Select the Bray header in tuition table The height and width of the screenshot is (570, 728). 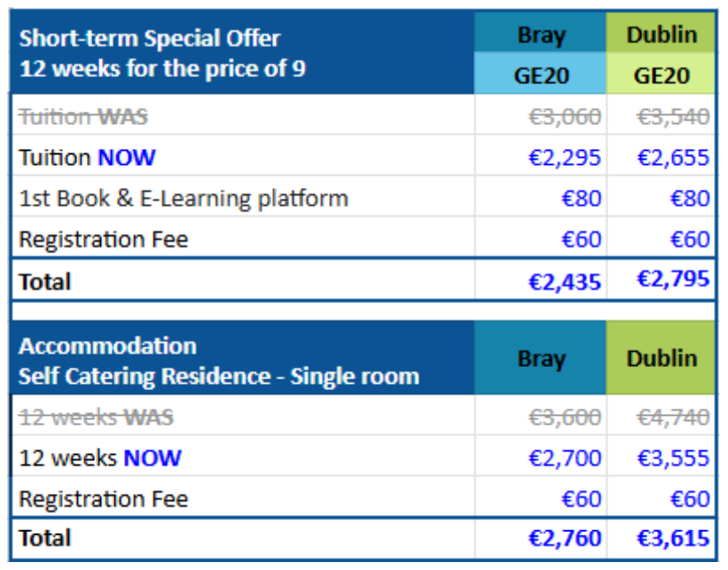(x=541, y=35)
